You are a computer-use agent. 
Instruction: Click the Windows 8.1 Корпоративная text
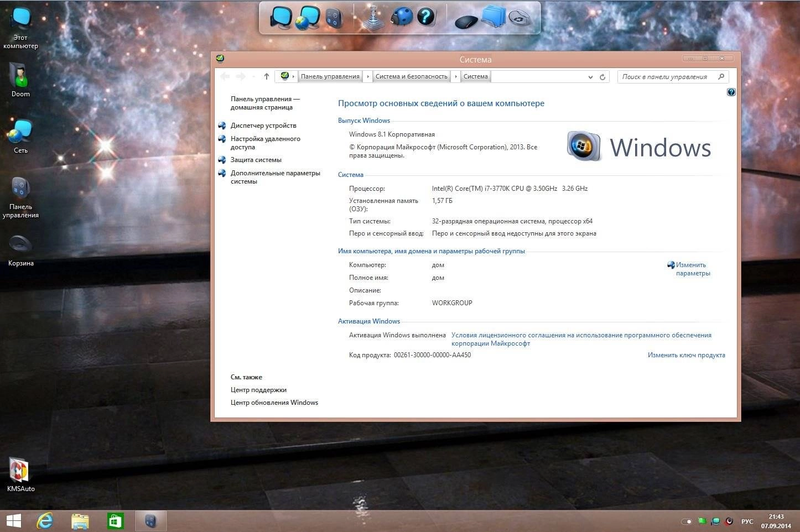point(392,134)
